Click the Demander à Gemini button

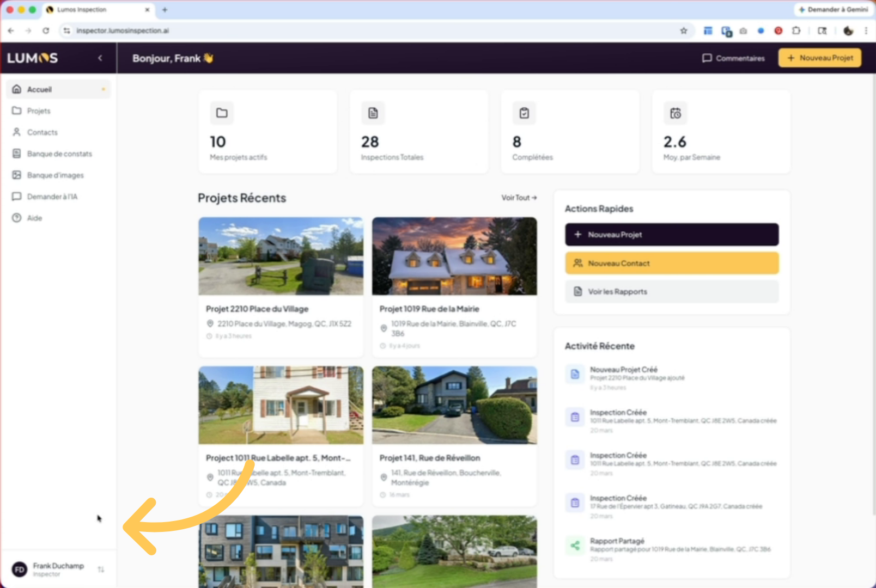click(833, 10)
